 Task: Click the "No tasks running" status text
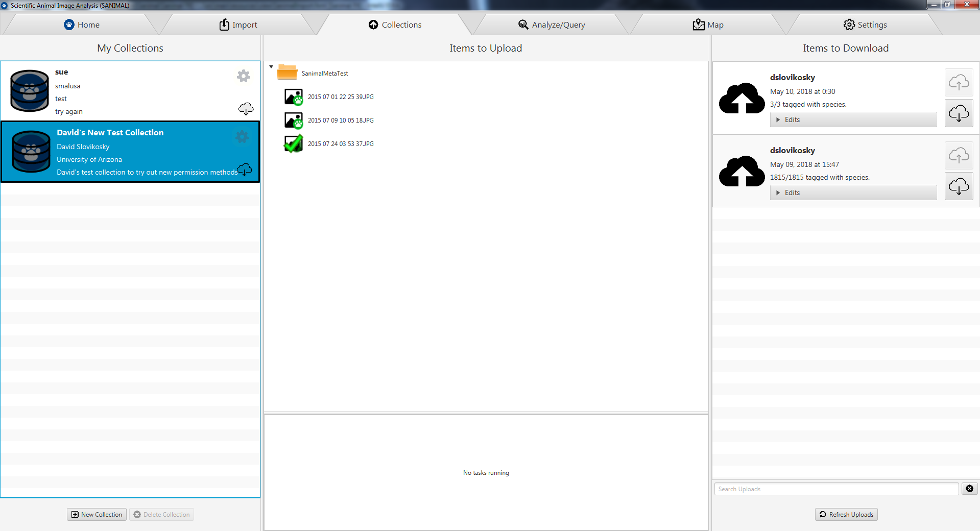point(486,473)
